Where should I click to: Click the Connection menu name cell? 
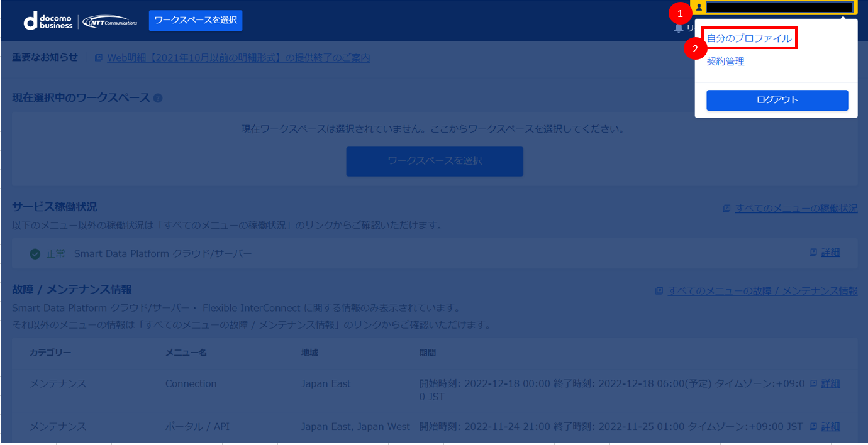pos(191,383)
